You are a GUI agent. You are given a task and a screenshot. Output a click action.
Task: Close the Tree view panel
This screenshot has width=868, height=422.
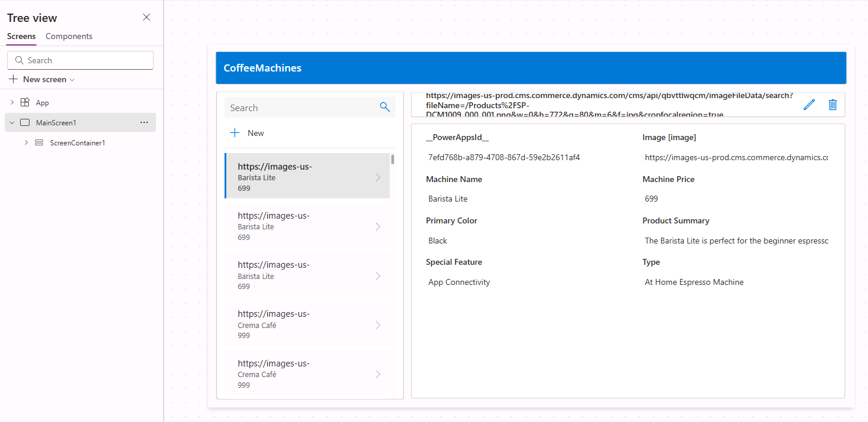(147, 17)
